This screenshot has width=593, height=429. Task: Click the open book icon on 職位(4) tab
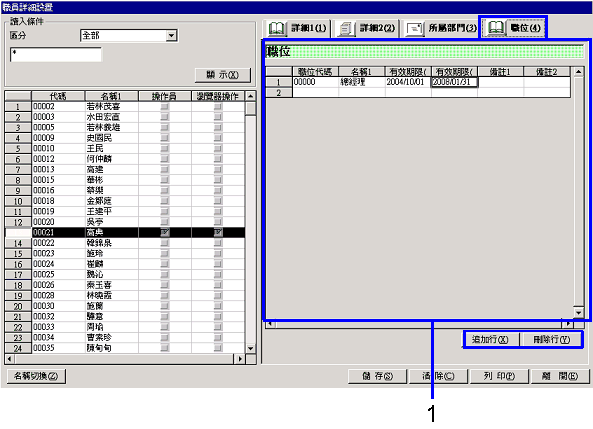coord(495,28)
